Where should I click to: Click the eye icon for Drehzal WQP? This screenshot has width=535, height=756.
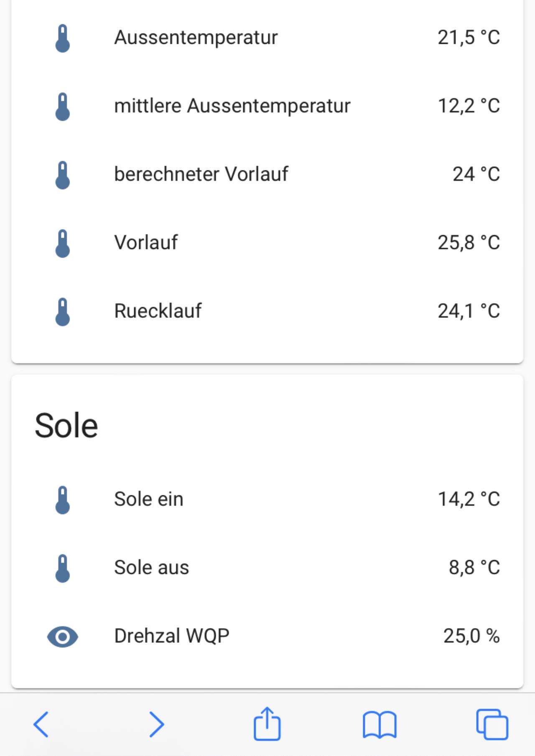pyautogui.click(x=63, y=637)
